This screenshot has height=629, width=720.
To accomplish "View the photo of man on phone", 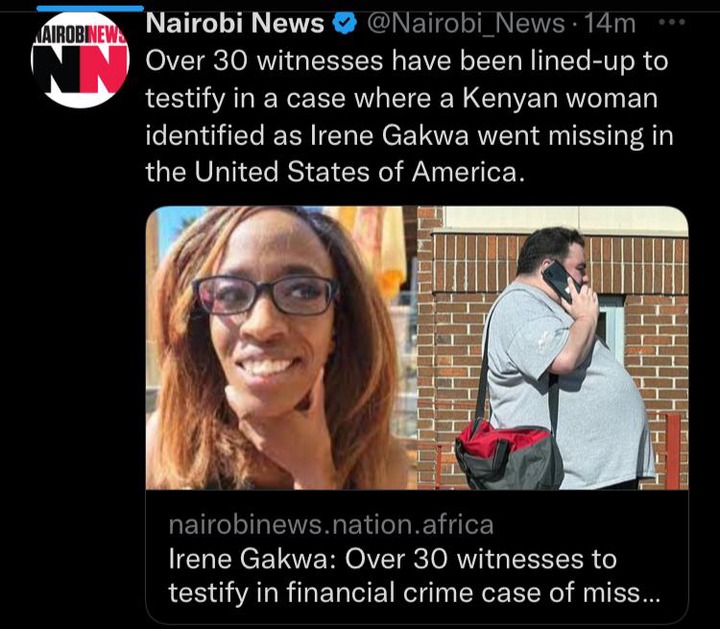I will (553, 348).
